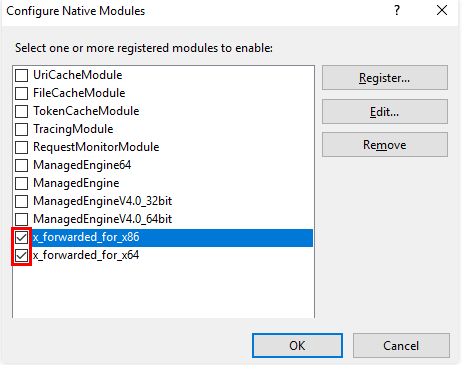The width and height of the screenshot is (462, 365).
Task: Tick the ManagedEngine64 checkbox
Action: click(22, 165)
